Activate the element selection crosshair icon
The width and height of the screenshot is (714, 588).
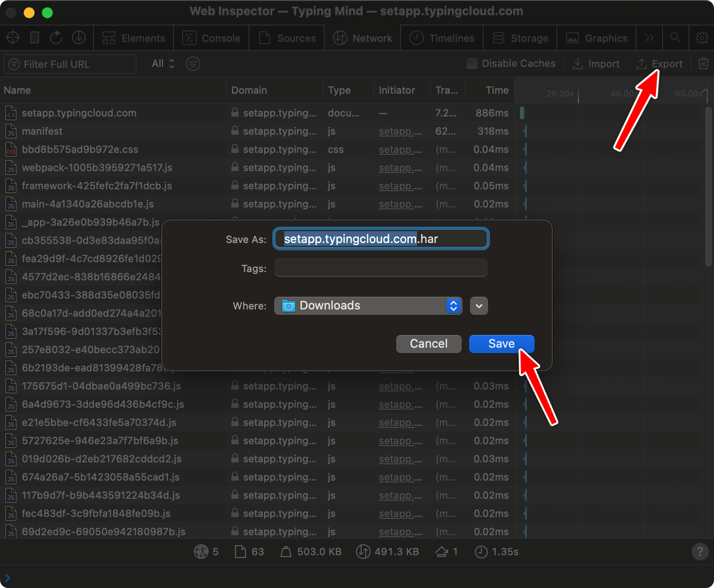pyautogui.click(x=13, y=38)
